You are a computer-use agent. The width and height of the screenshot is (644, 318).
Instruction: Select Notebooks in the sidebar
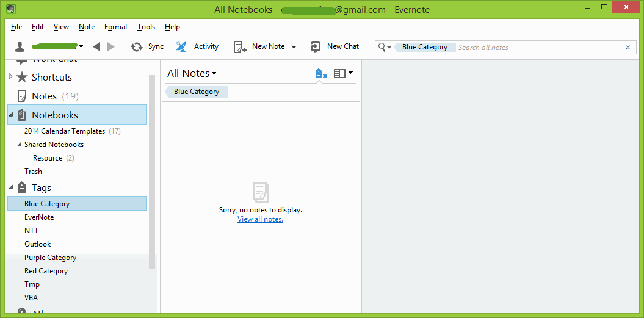(x=77, y=115)
